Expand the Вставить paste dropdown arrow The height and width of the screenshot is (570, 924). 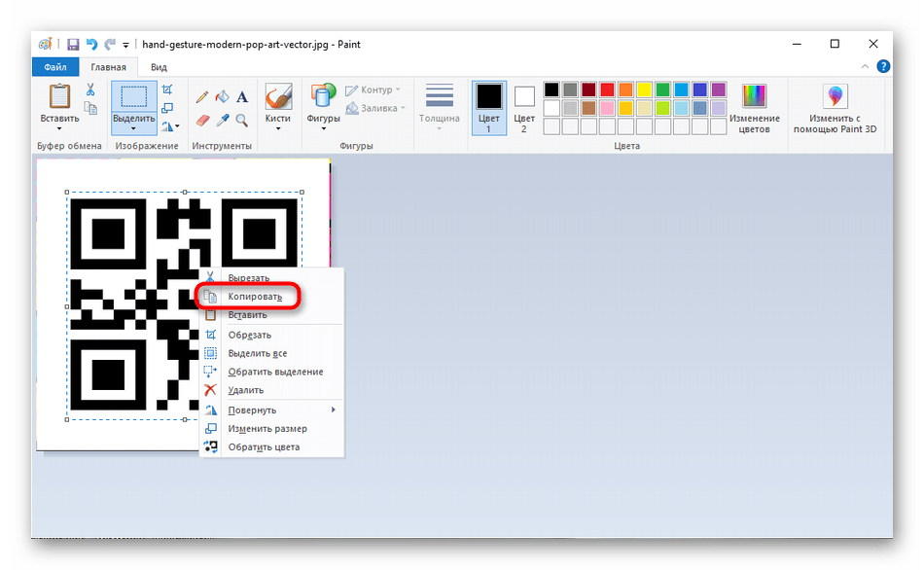click(x=59, y=128)
